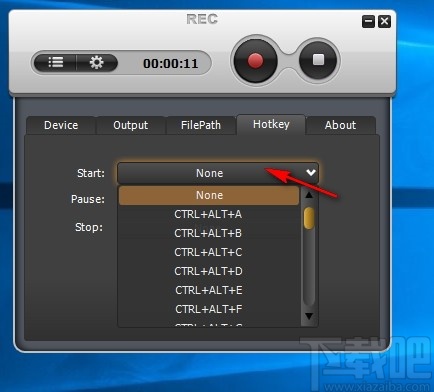Click the hotkey list scroll down arrow

(309, 316)
